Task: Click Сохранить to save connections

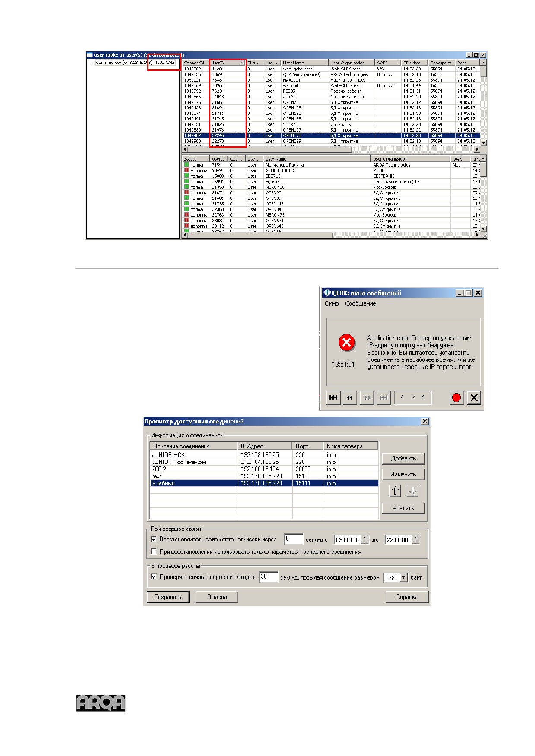Action: point(168,597)
